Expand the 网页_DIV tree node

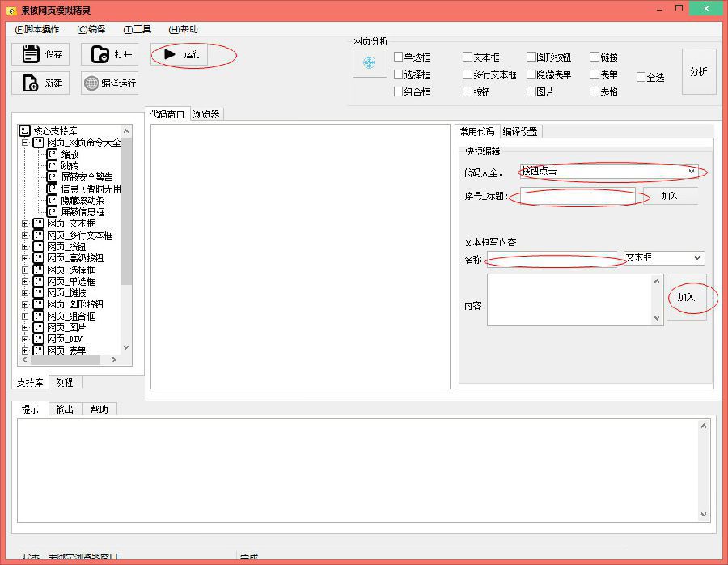point(25,339)
